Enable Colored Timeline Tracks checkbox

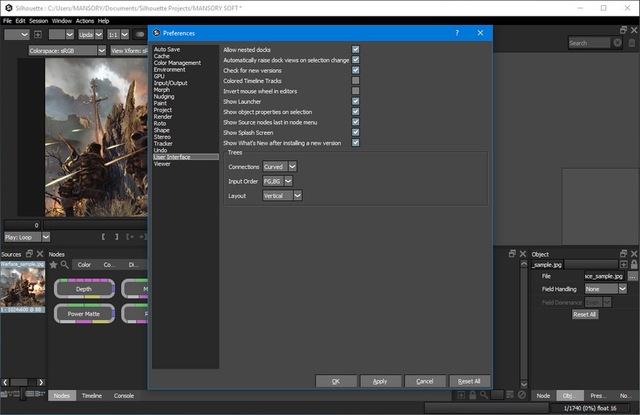(x=355, y=80)
